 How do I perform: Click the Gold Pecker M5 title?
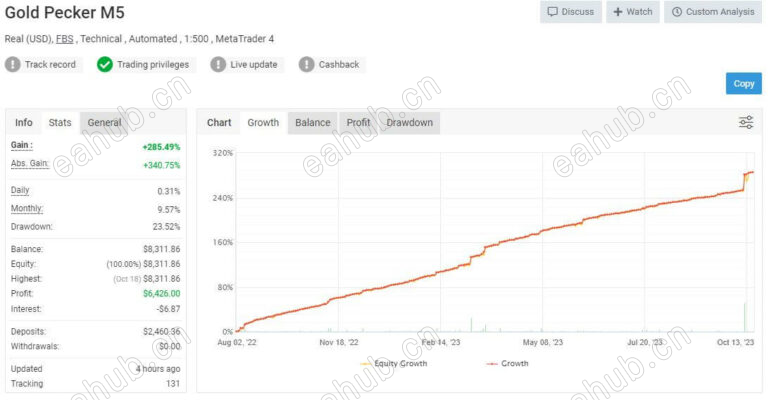point(65,12)
